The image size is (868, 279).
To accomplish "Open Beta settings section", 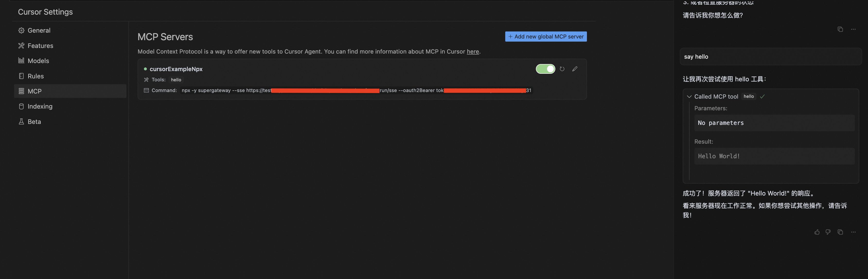I will 34,122.
